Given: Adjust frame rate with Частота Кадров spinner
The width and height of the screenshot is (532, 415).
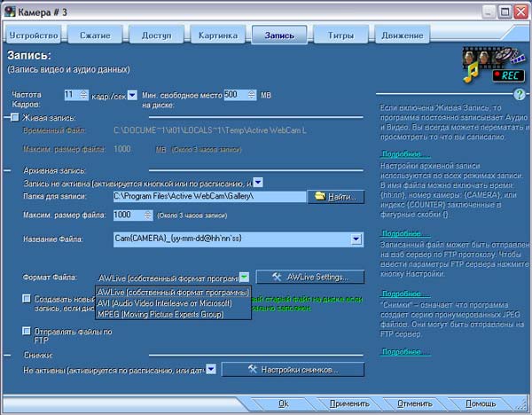Looking at the screenshot, I should click(x=84, y=95).
